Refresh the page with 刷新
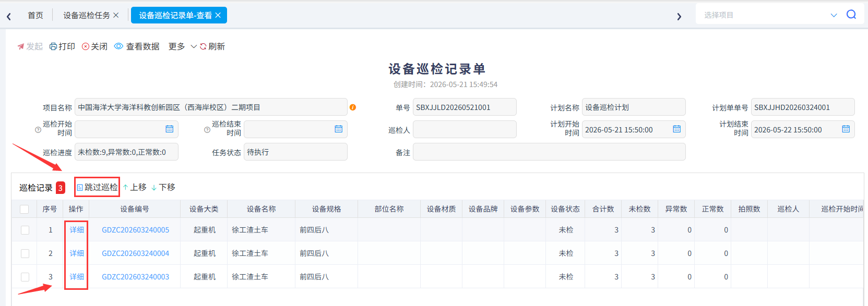868x306 pixels. point(212,46)
